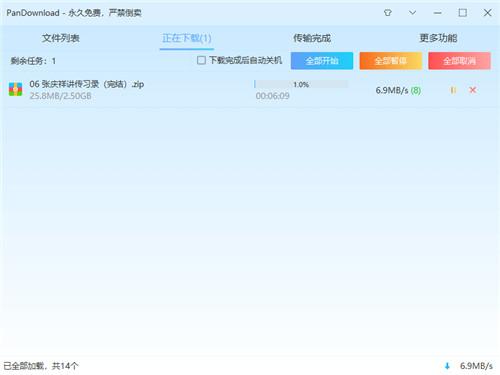This screenshot has height=375, width=500.
Task: Click the blue 全部开始 button
Action: pos(322,61)
